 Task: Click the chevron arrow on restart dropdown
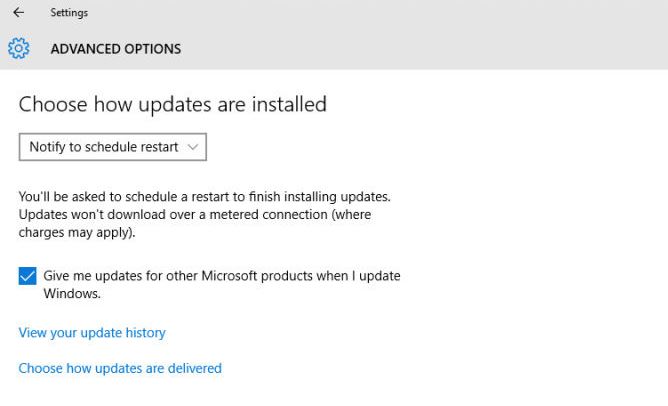(x=193, y=147)
